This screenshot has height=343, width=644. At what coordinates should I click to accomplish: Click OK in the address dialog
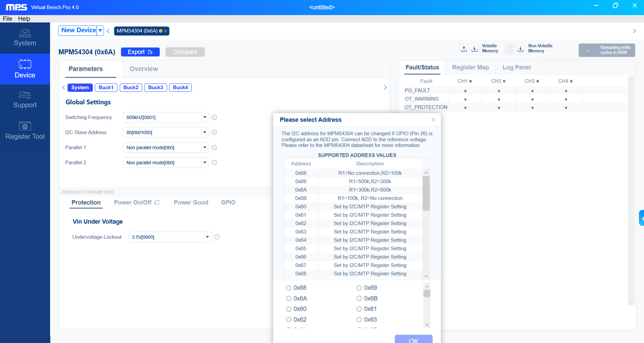click(x=414, y=339)
